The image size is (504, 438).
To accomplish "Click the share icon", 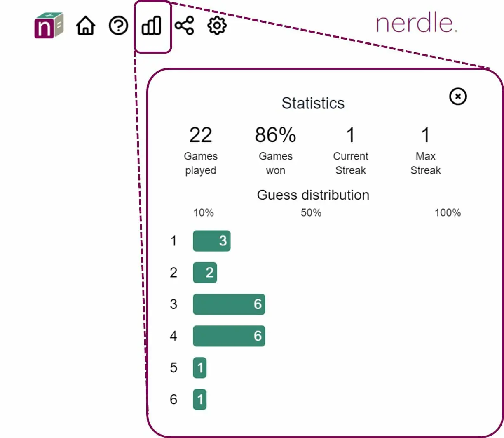I will [184, 26].
